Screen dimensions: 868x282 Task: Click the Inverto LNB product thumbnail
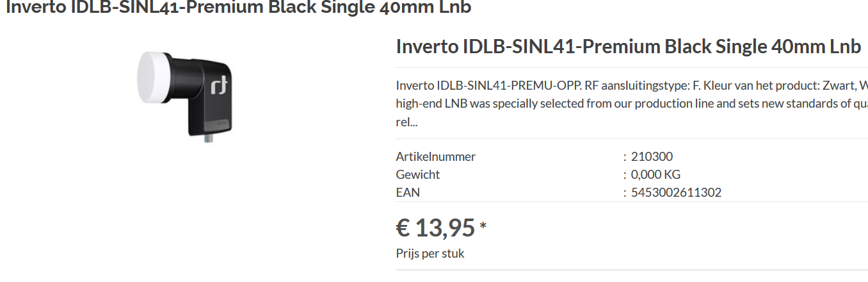(x=184, y=95)
